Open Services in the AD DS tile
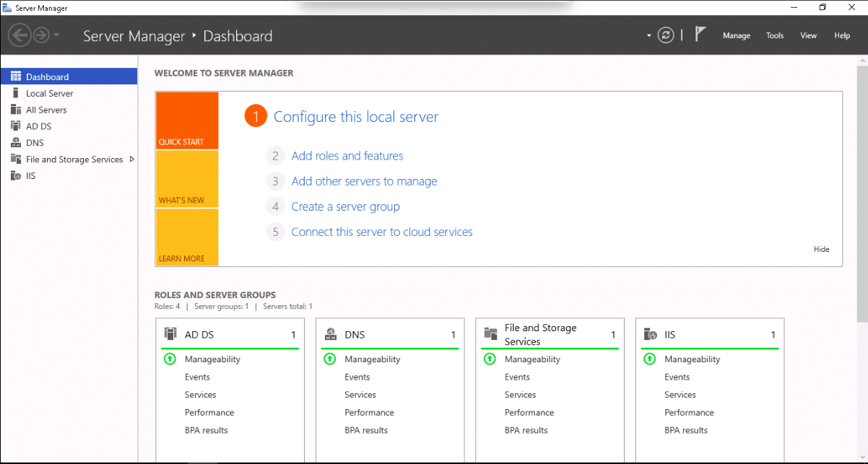Viewport: 868px width, 464px height. tap(201, 395)
